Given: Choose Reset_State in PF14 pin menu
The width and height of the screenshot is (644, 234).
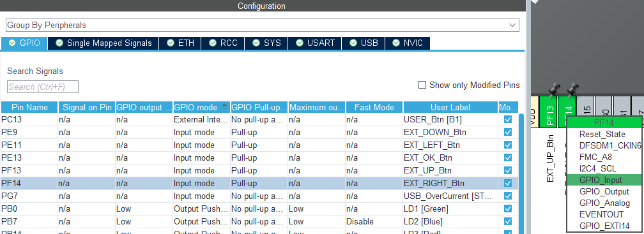Looking at the screenshot, I should coord(604,134).
